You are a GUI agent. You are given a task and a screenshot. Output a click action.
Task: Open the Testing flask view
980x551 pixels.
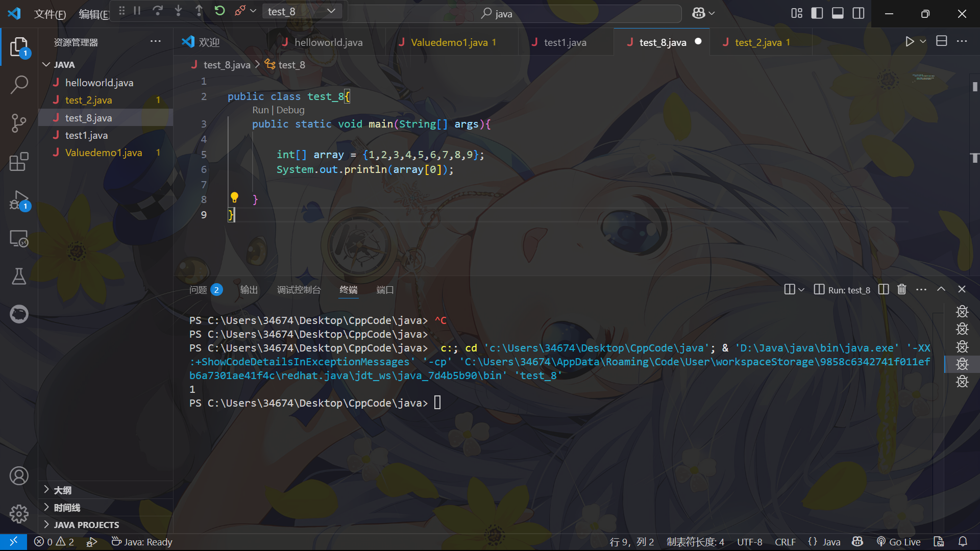pyautogui.click(x=19, y=276)
